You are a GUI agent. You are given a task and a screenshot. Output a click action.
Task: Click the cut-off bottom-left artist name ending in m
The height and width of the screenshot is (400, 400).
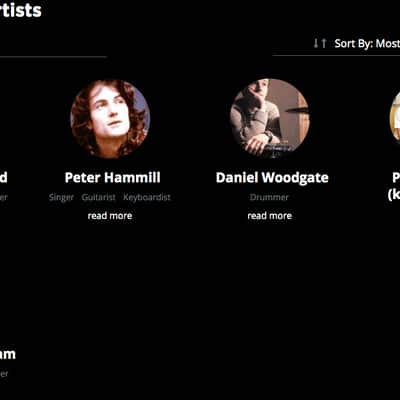click(x=8, y=354)
